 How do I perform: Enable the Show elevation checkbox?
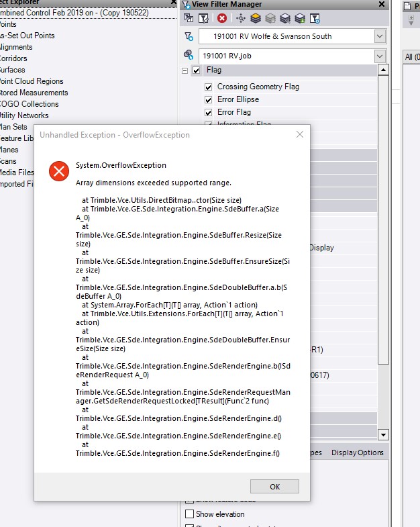pyautogui.click(x=189, y=514)
